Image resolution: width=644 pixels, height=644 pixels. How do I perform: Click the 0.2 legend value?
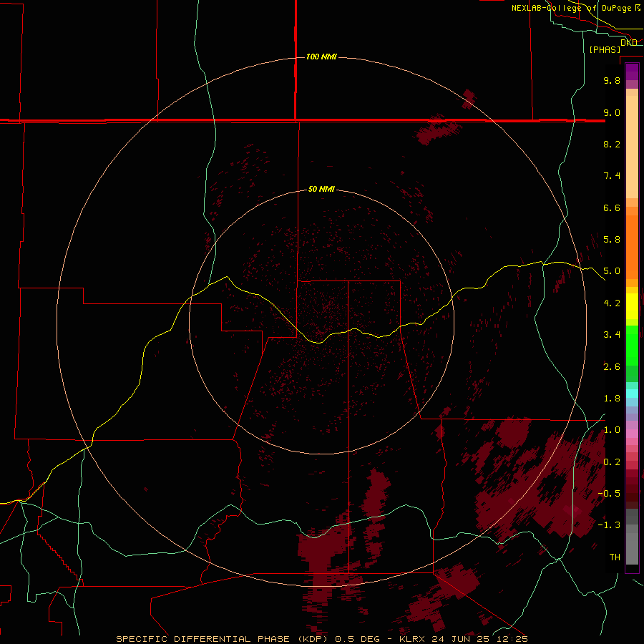tap(612, 462)
